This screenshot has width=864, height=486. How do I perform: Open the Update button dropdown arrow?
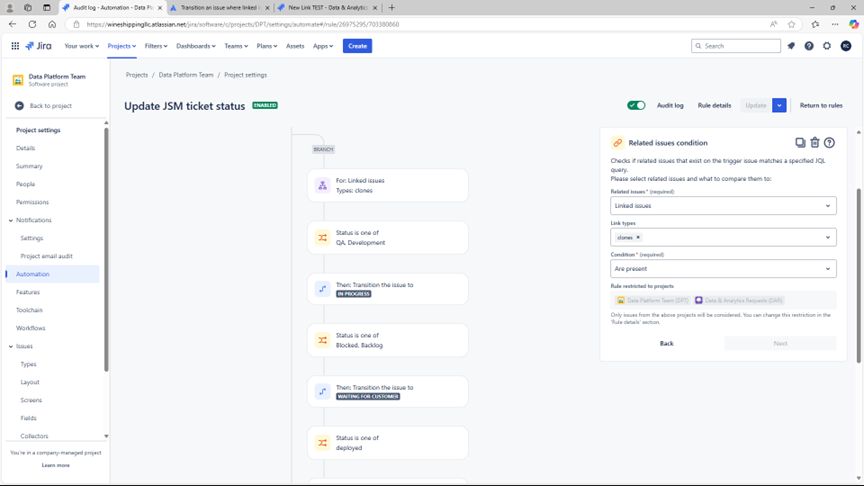click(x=779, y=105)
